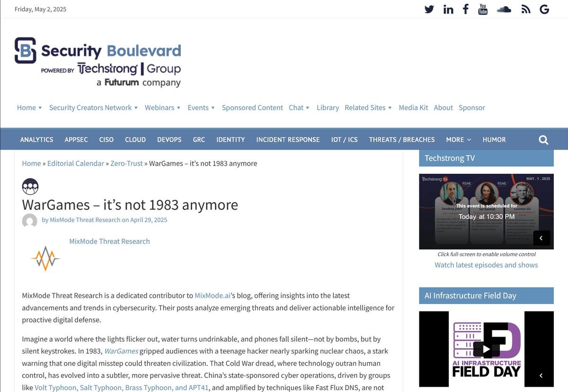Click Watch latest episodes and shows
Screen dimensions: 568x392
point(486,265)
